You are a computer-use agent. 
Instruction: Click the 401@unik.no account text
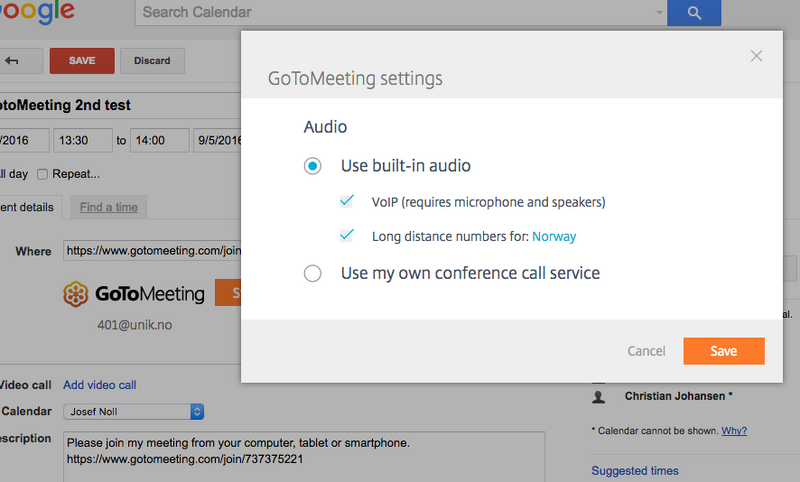pyautogui.click(x=135, y=325)
